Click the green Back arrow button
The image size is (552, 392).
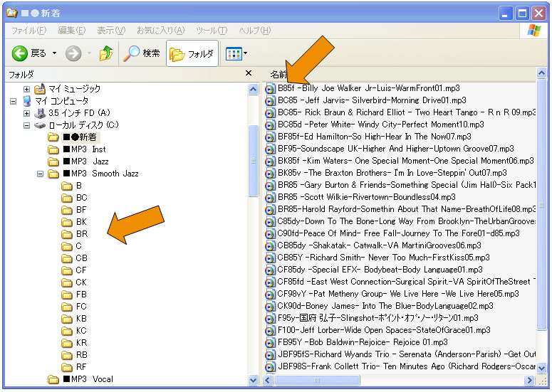pyautogui.click(x=20, y=53)
